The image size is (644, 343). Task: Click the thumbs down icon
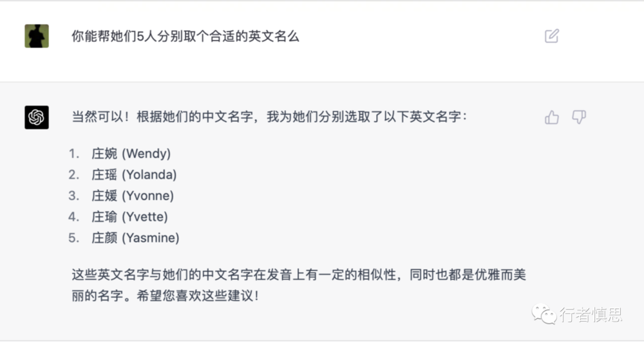[579, 117]
